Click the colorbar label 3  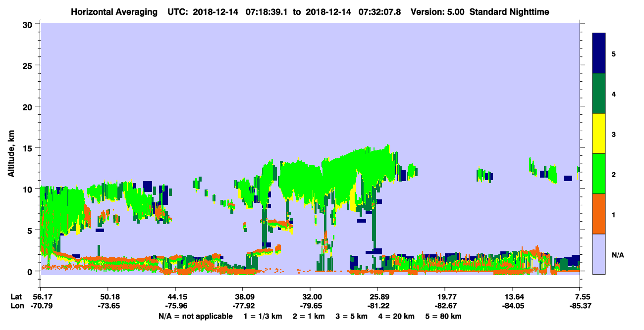614,134
